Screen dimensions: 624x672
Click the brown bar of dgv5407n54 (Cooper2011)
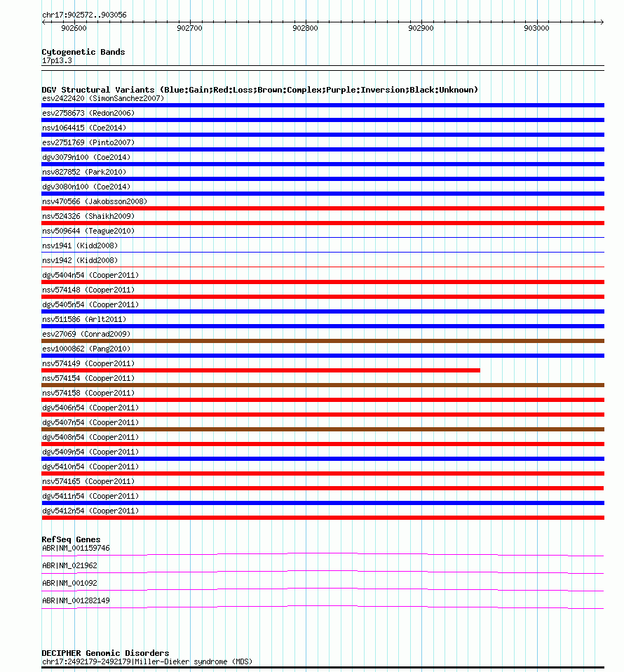(323, 429)
